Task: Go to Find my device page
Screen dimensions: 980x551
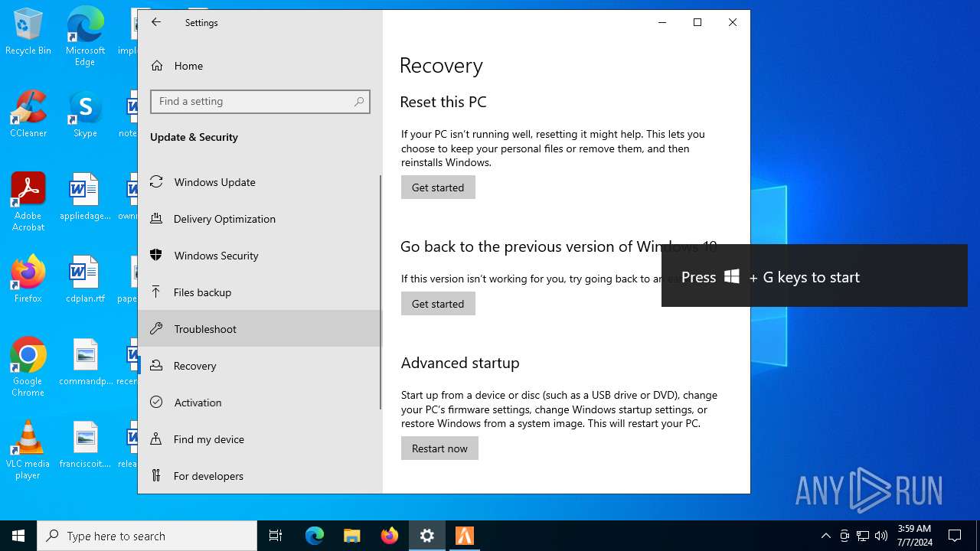Action: (259, 439)
